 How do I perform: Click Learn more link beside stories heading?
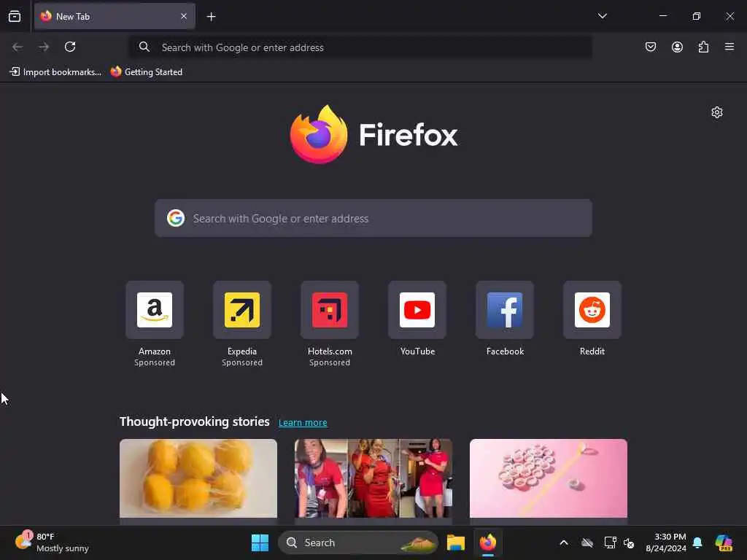click(303, 422)
